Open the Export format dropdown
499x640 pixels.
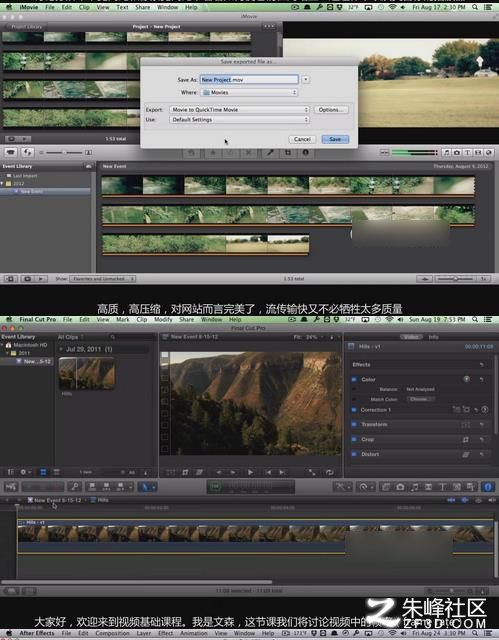(239, 110)
